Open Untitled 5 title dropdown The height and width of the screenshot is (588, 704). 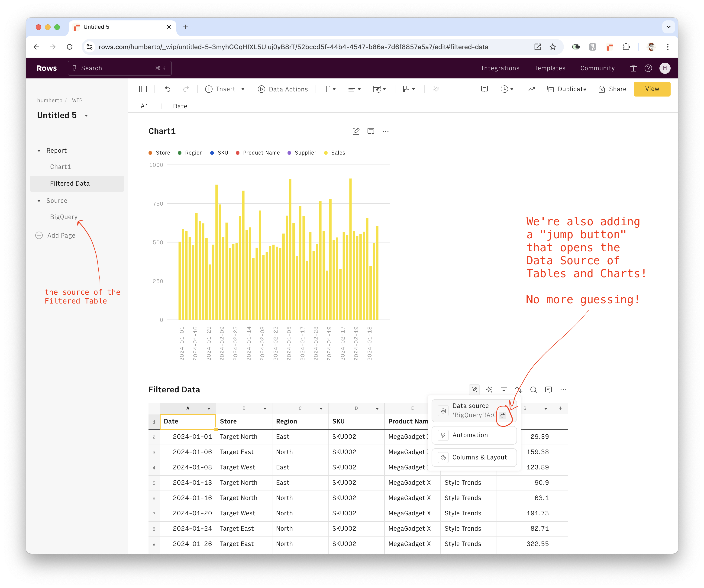click(x=86, y=116)
